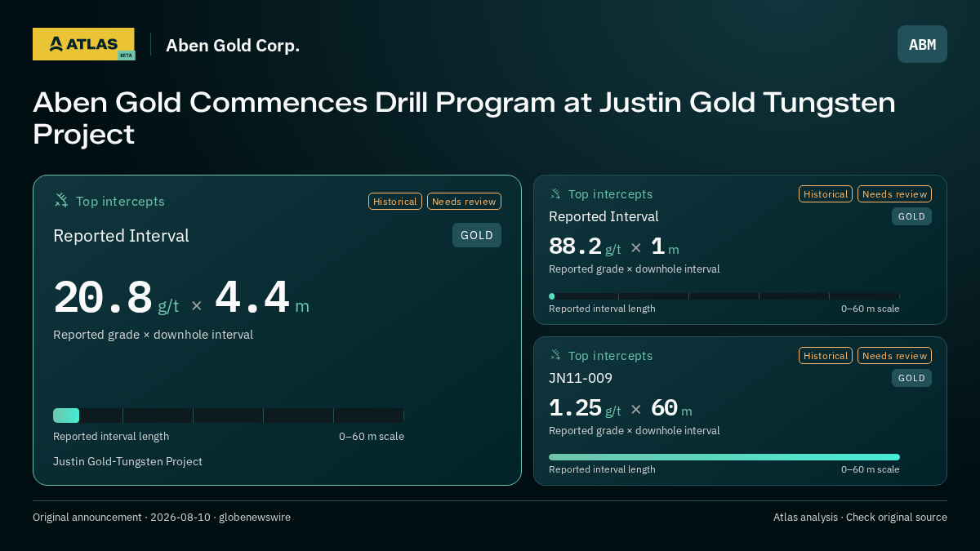
Task: Click the 4.4 interval value
Action: (x=252, y=298)
